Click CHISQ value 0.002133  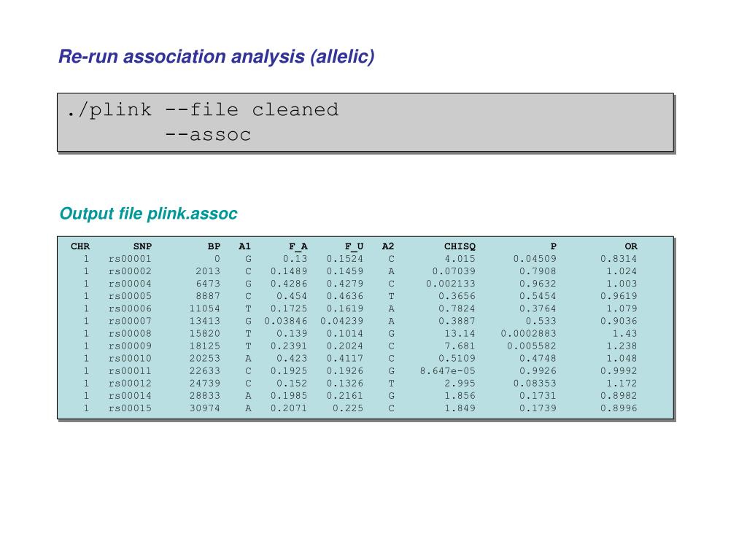coord(451,284)
